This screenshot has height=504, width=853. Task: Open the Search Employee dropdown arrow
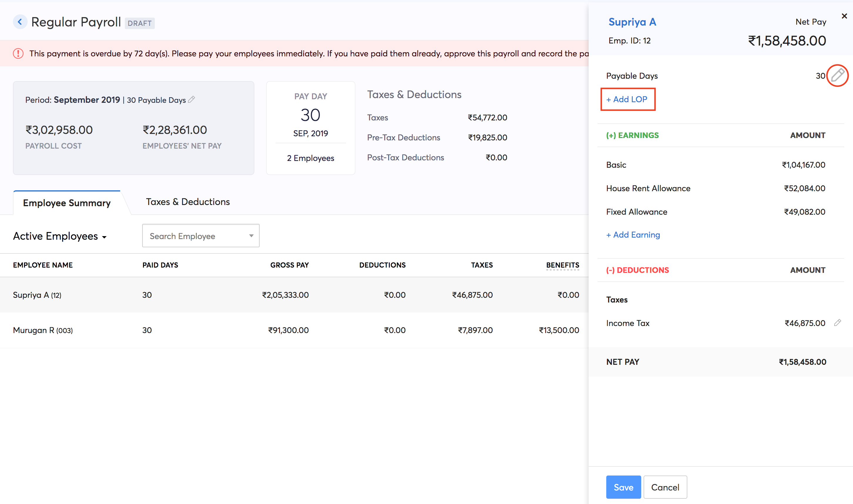[x=251, y=236]
